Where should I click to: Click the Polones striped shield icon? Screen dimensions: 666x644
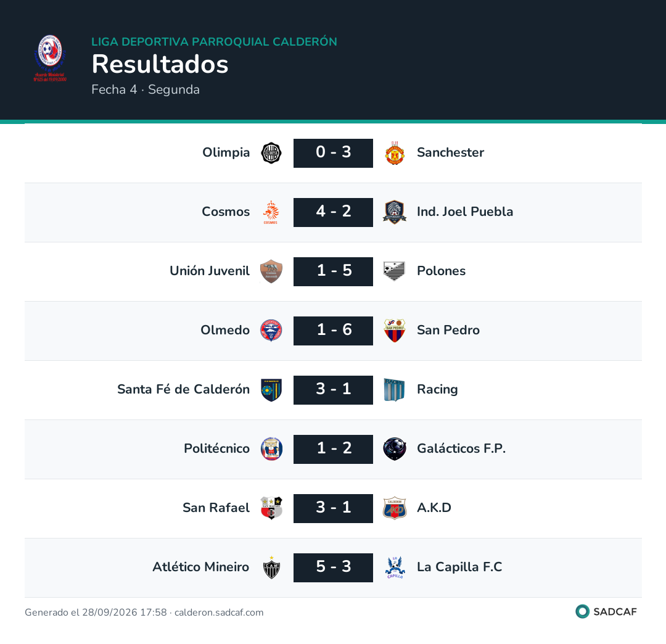pos(395,271)
